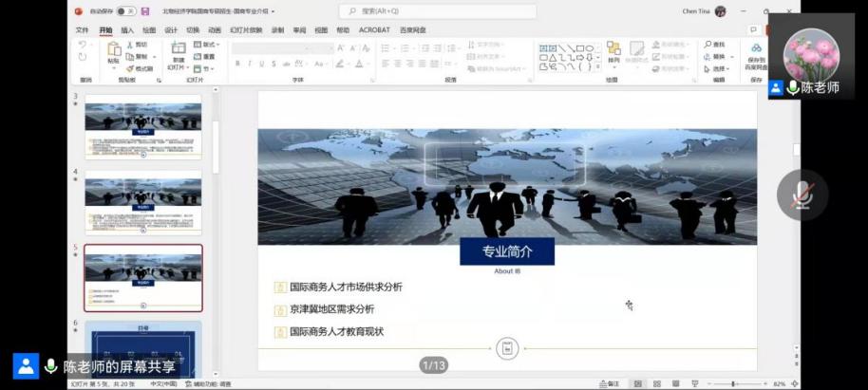Screen dimensions: 868x390
Task: Click the Format Painter (格式刷) tool
Action: [x=141, y=68]
